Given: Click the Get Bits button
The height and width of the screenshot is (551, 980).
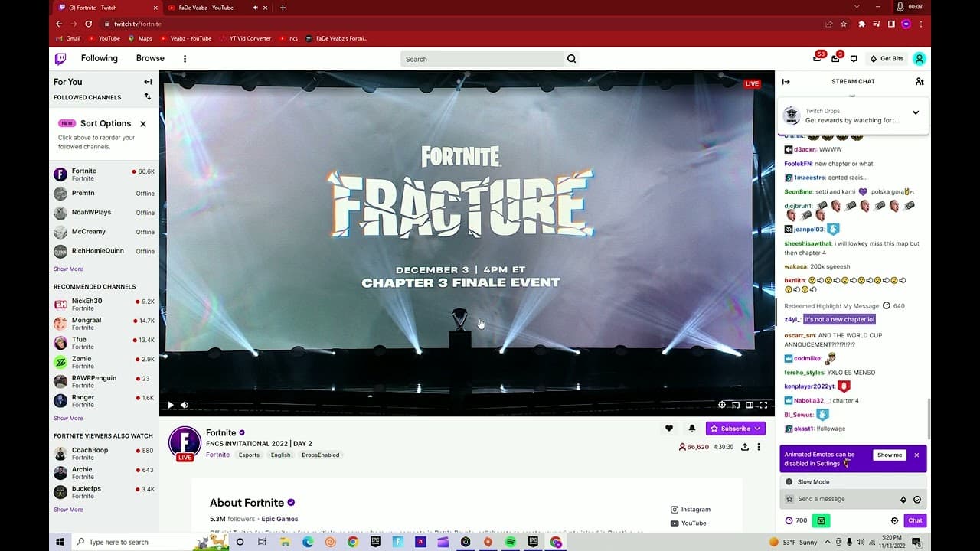Looking at the screenshot, I should [887, 59].
